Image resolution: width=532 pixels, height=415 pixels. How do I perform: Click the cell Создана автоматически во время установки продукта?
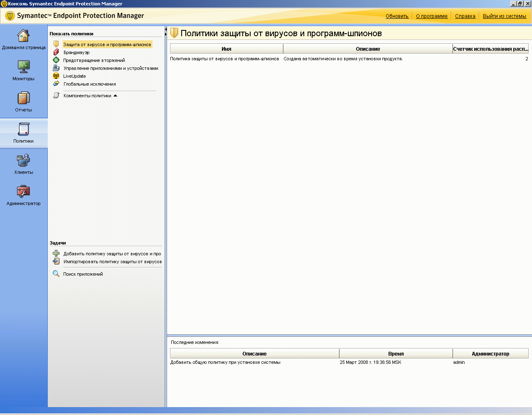tap(343, 59)
